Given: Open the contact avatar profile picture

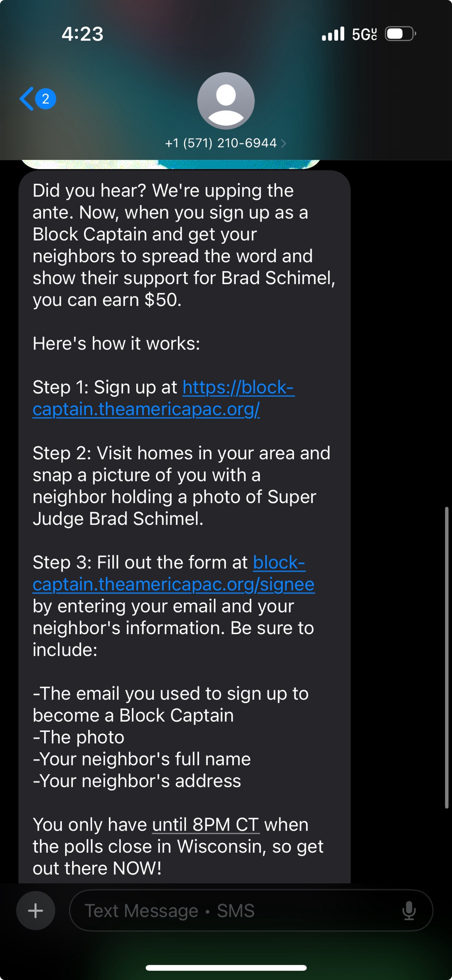Looking at the screenshot, I should (x=226, y=100).
